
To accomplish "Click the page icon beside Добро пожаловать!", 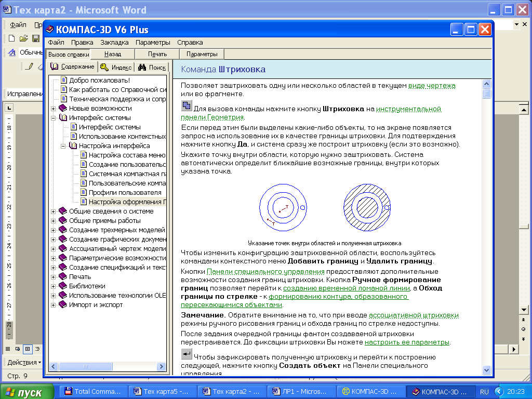I will pyautogui.click(x=64, y=80).
